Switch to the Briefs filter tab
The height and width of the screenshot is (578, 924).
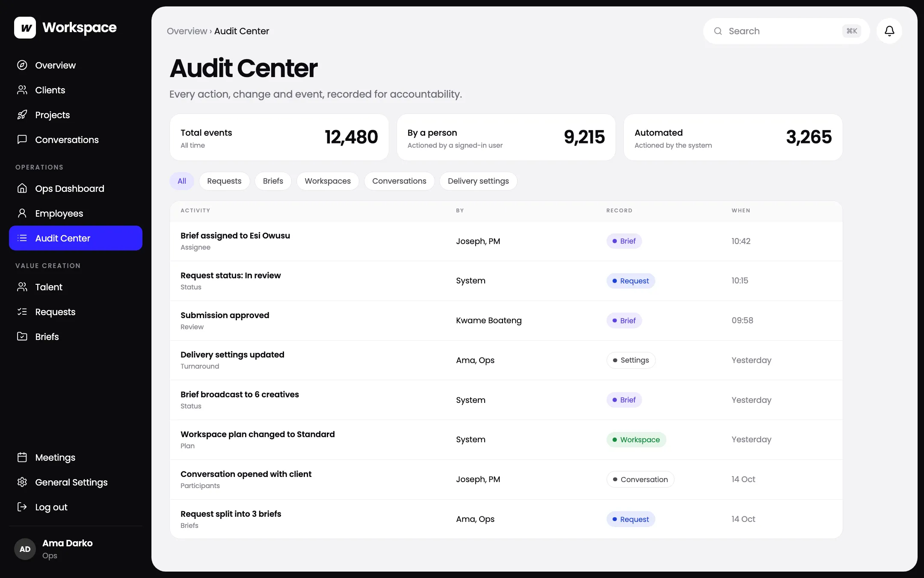click(x=273, y=181)
